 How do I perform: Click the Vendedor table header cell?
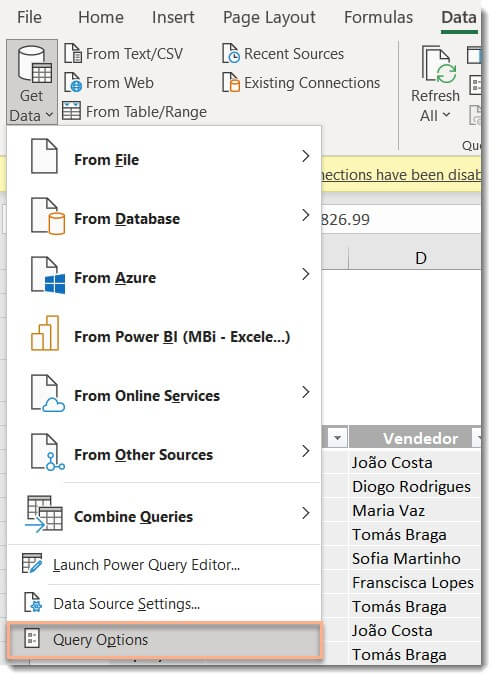[415, 438]
